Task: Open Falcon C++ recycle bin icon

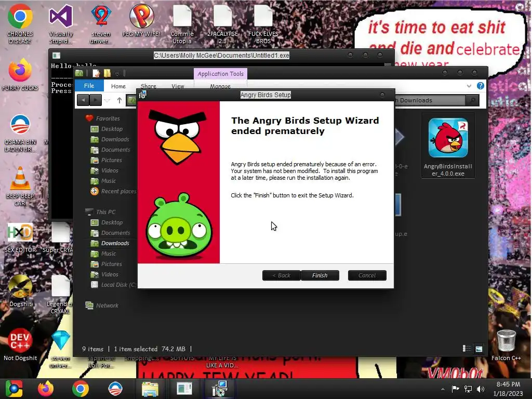Action: (x=506, y=344)
